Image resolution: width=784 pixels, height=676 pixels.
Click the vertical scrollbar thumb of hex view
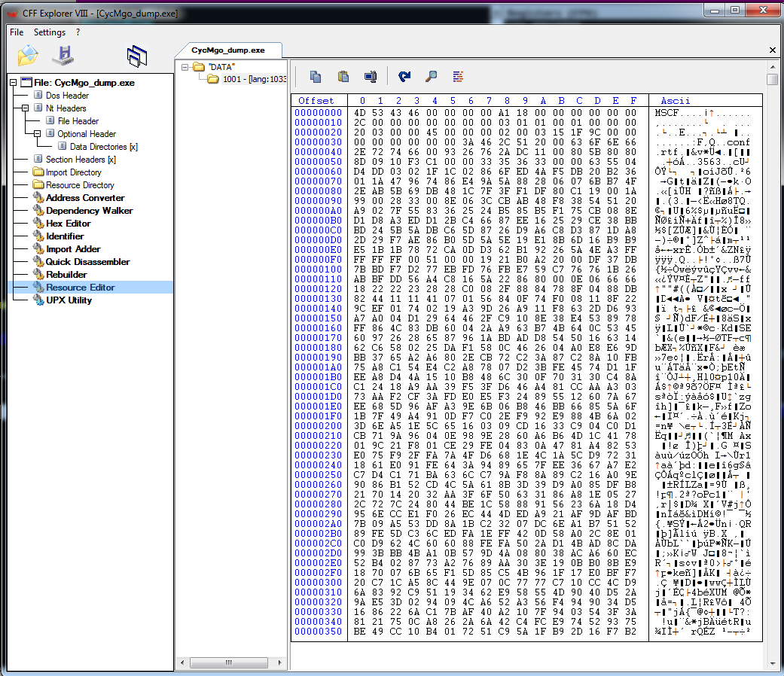[x=773, y=80]
